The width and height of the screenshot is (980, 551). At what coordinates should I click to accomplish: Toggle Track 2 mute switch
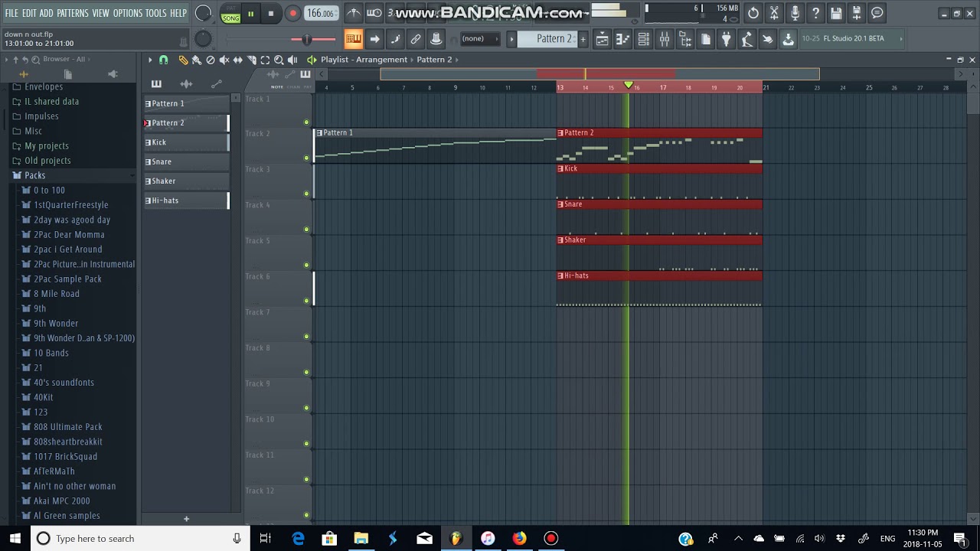(x=307, y=158)
